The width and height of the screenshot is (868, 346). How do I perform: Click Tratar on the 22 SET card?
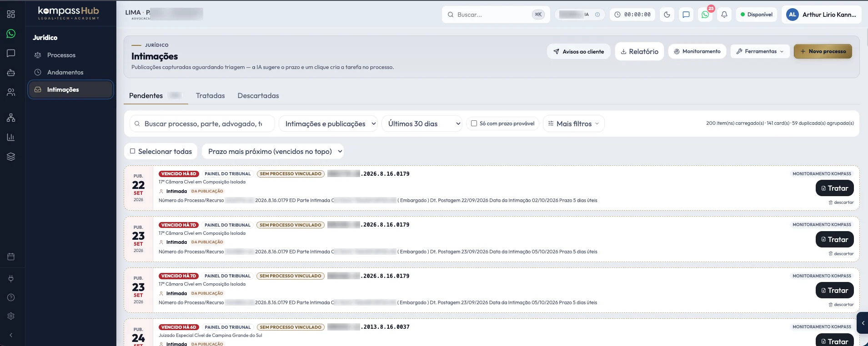[x=835, y=188]
